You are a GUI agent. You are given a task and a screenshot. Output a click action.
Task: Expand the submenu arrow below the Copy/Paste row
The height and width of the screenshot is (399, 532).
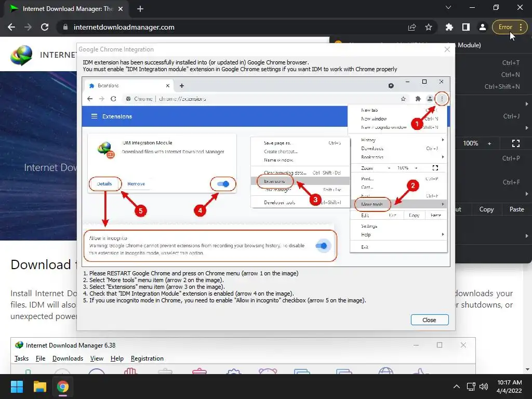[x=527, y=236]
